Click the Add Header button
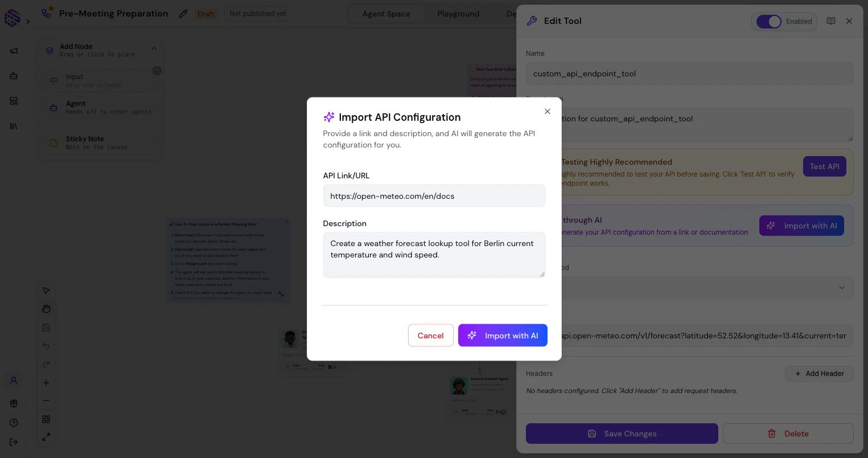 click(819, 374)
